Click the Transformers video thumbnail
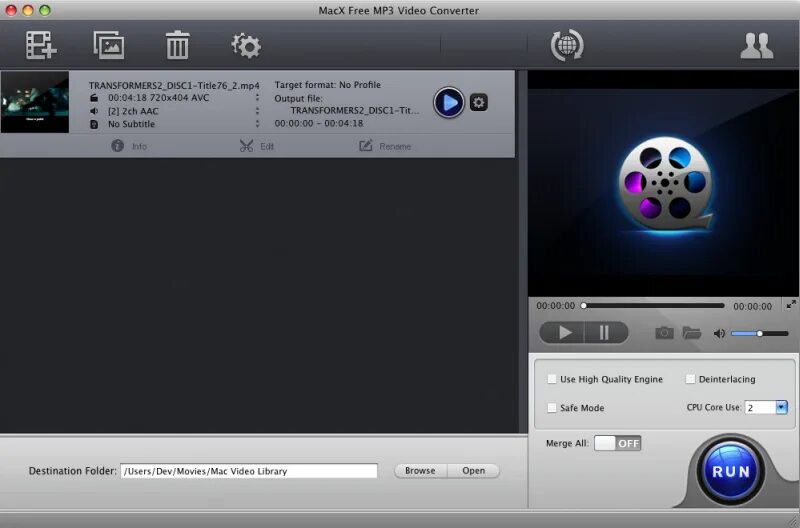This screenshot has width=800, height=528. [35, 102]
